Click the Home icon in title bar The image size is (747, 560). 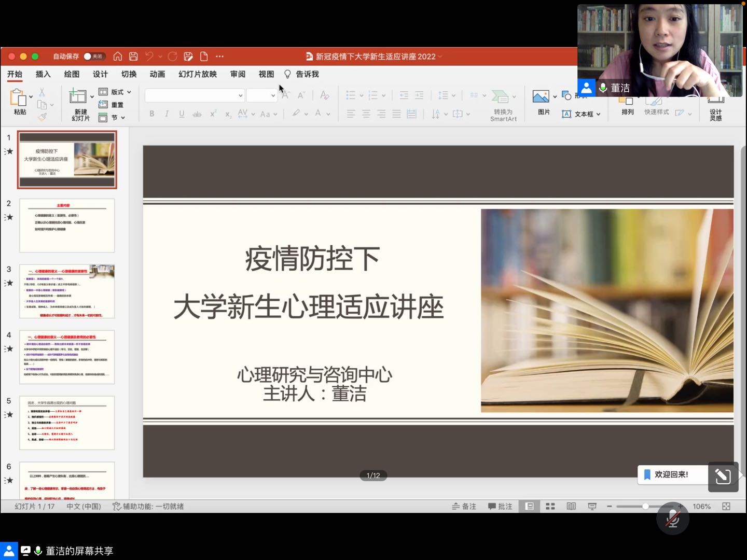(118, 57)
